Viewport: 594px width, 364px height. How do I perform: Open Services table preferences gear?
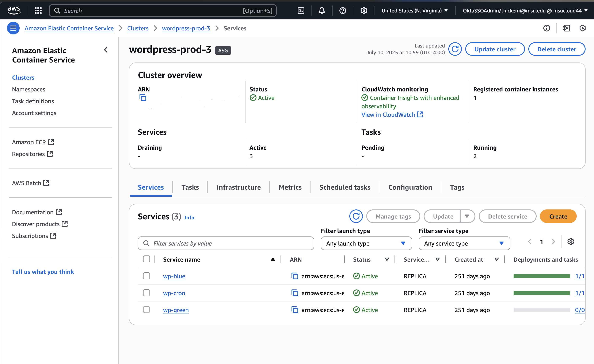tap(570, 242)
